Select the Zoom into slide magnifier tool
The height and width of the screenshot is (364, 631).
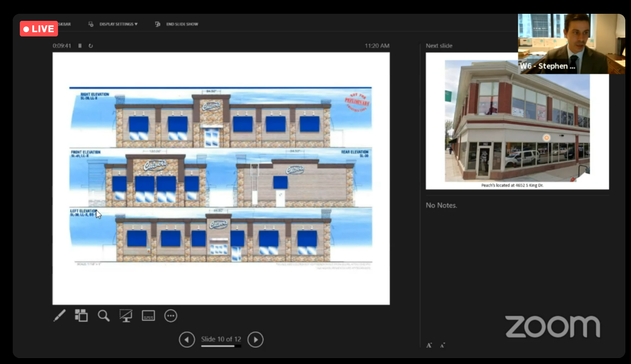coord(104,316)
